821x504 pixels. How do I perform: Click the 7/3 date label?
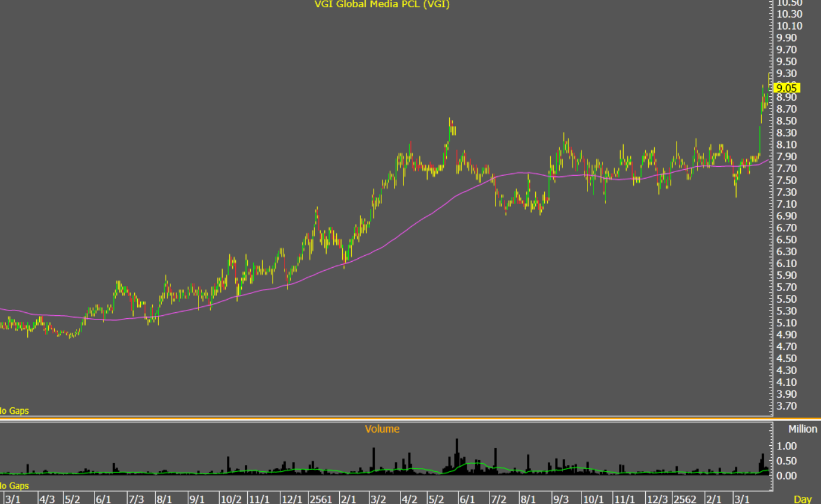click(136, 499)
